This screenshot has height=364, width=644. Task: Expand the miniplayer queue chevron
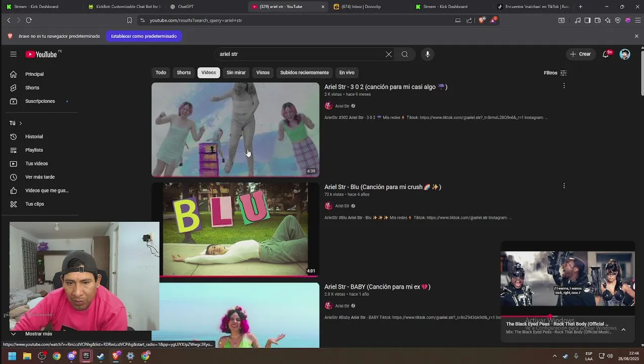(623, 330)
